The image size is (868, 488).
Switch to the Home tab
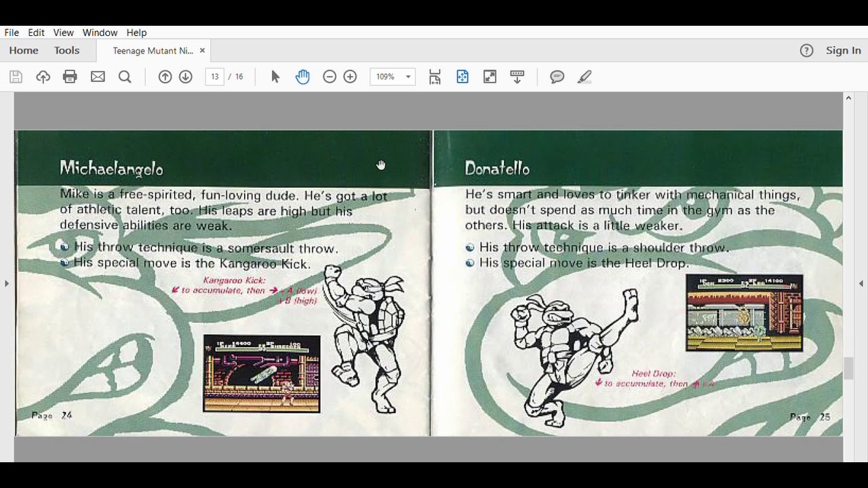coord(24,50)
